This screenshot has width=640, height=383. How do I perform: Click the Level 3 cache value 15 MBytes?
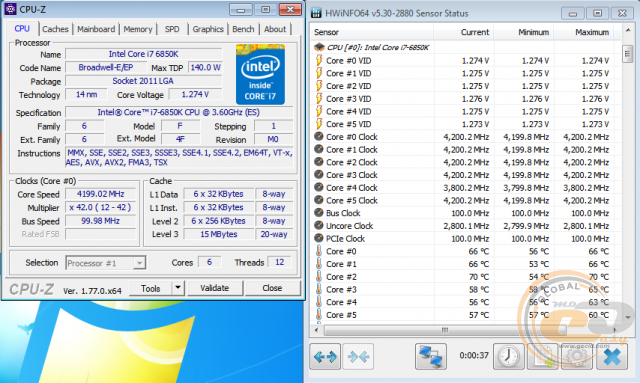point(218,234)
